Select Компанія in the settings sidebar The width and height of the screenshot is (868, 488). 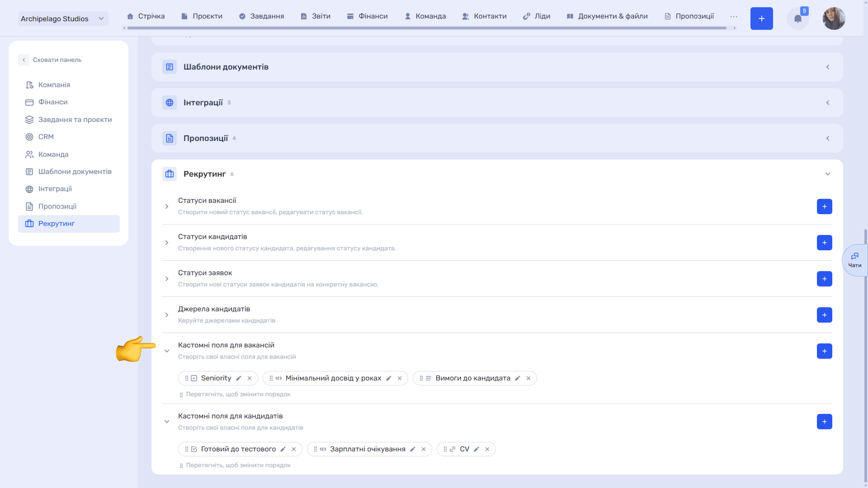pyautogui.click(x=69, y=85)
